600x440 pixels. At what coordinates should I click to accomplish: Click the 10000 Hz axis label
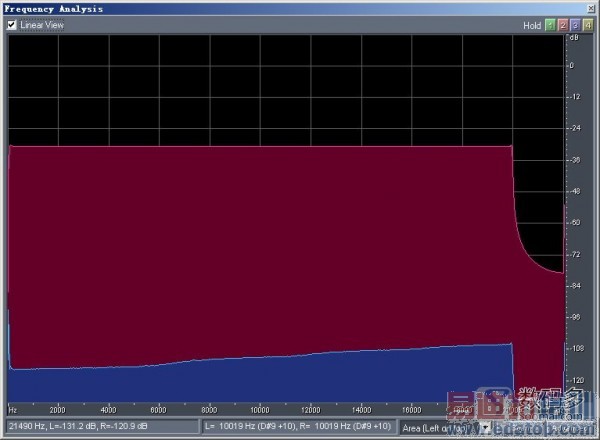click(260, 410)
